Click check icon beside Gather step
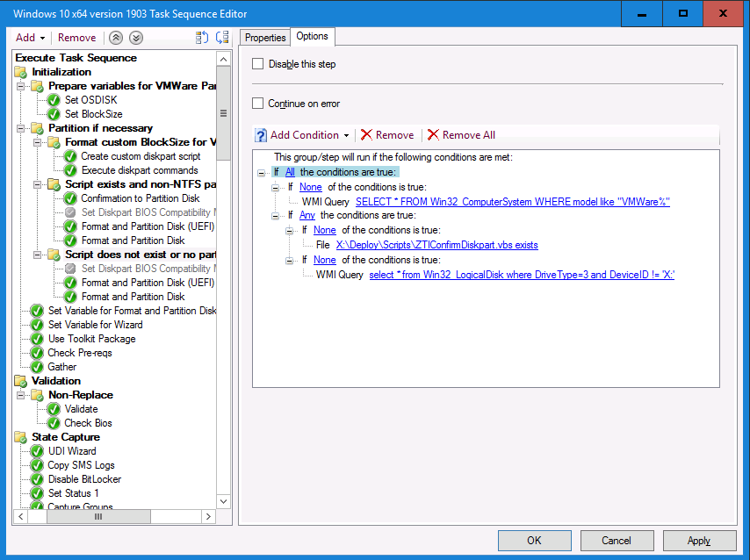Image resolution: width=750 pixels, height=560 pixels. 37,367
